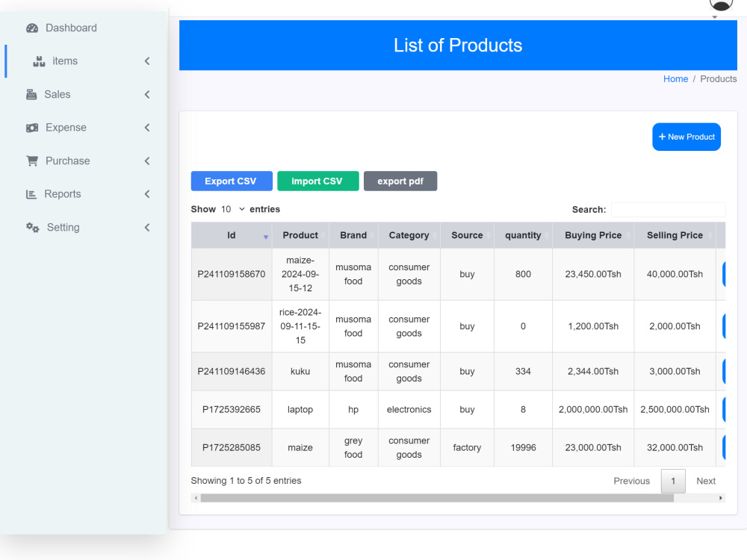Click the Id column sort arrow
The width and height of the screenshot is (747, 560).
click(x=266, y=237)
